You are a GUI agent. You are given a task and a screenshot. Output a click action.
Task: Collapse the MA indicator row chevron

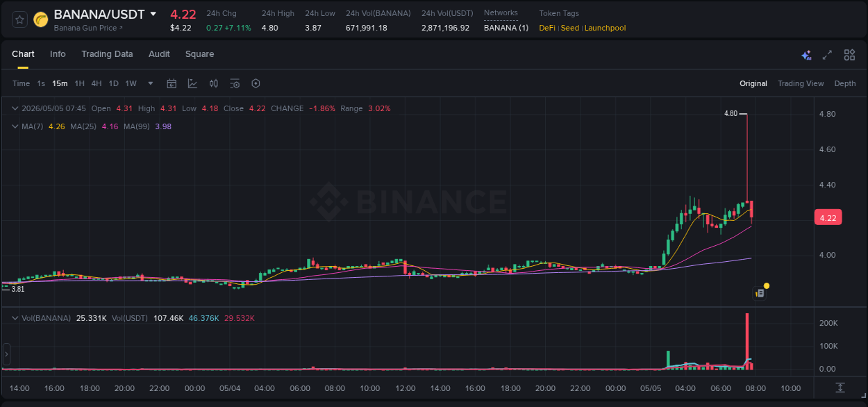[x=15, y=126]
